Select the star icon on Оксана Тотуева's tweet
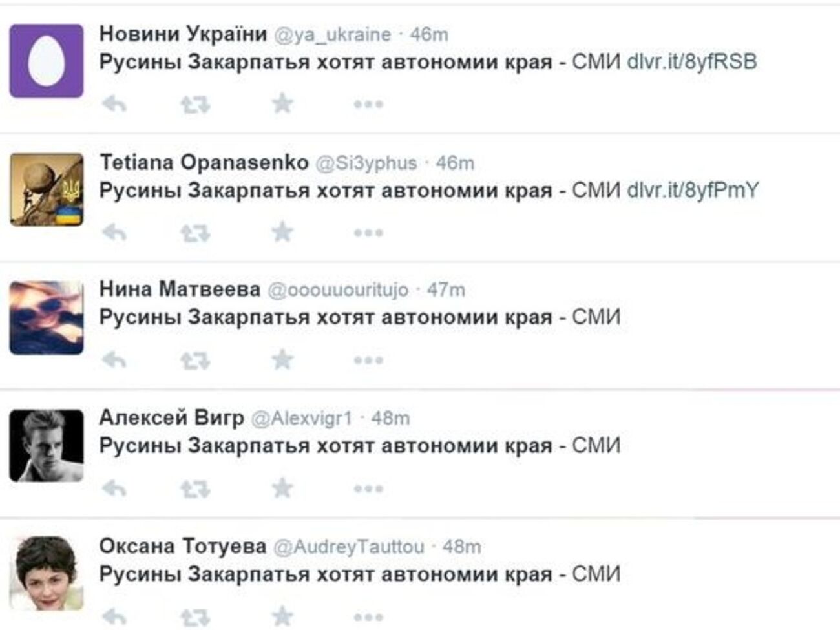 pos(281,614)
